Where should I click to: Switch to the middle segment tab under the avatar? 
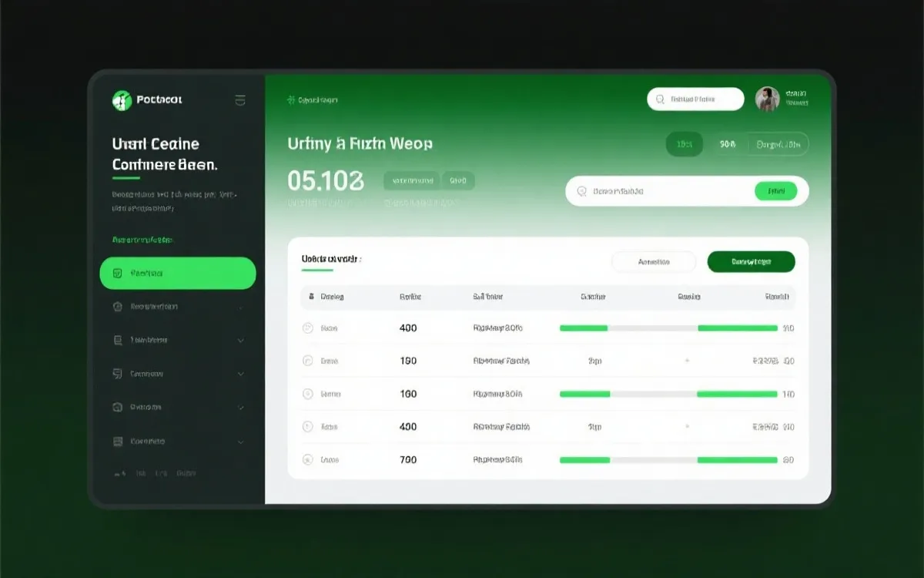click(x=728, y=144)
